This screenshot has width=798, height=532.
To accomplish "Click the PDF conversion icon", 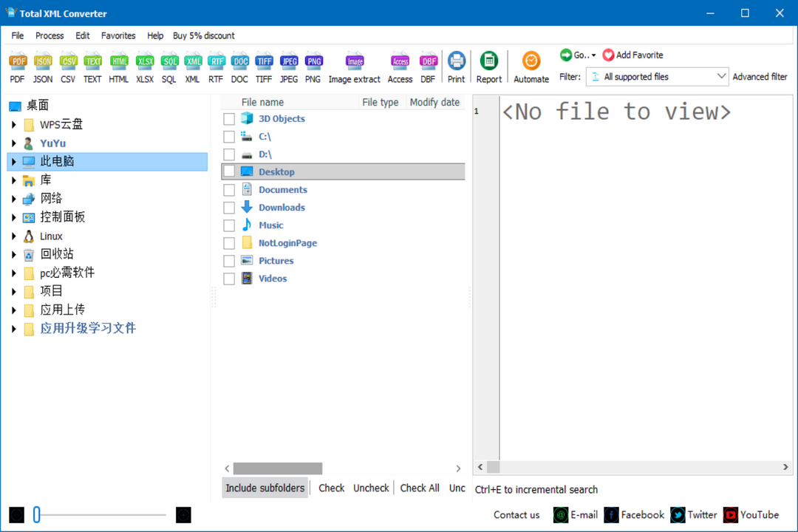I will tap(18, 62).
